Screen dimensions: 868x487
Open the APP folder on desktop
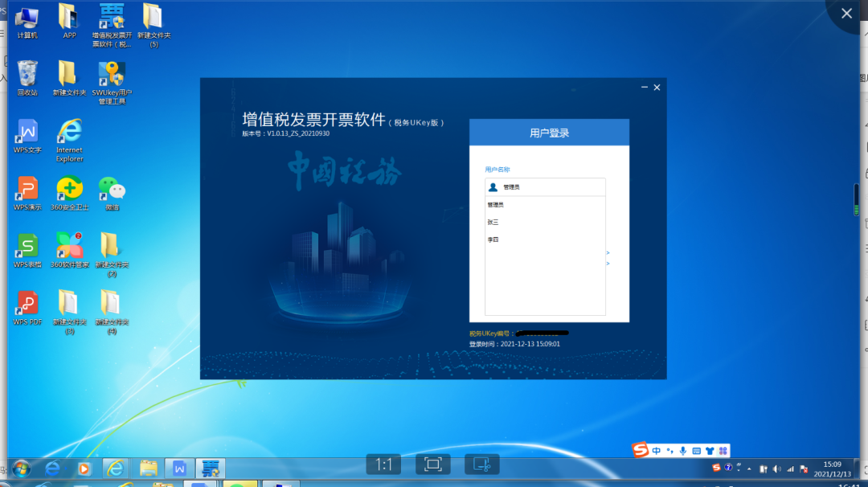(69, 23)
